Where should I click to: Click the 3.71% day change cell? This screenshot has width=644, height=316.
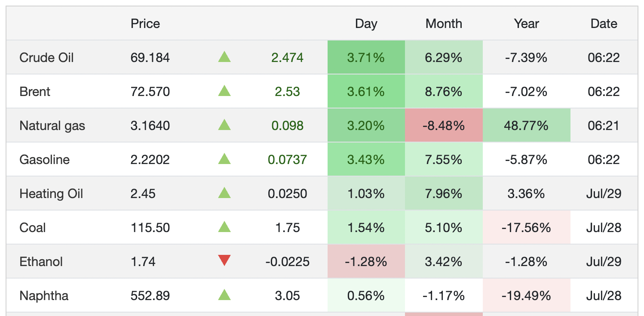(366, 57)
